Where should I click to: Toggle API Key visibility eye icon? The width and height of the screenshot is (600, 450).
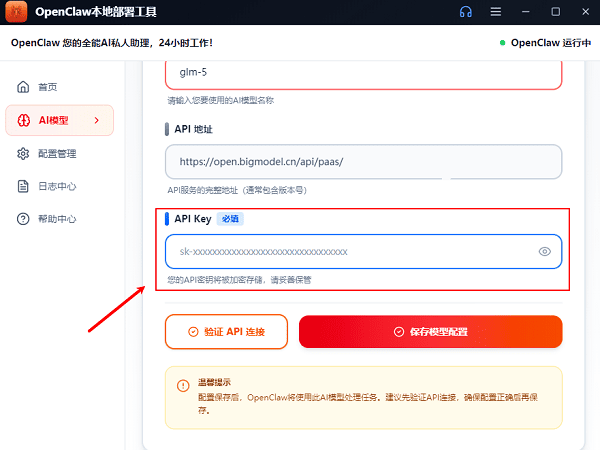(x=545, y=251)
